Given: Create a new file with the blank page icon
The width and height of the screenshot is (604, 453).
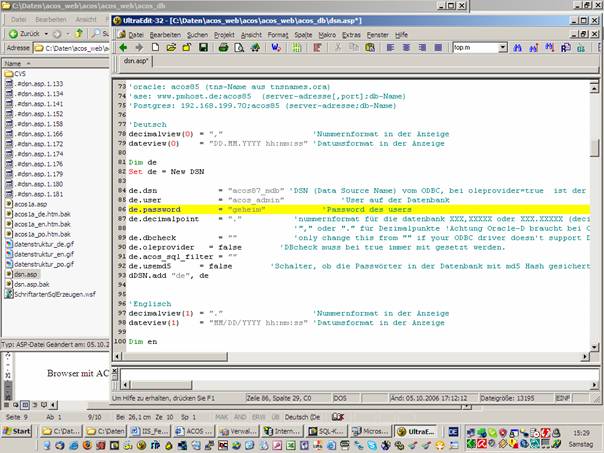Looking at the screenshot, I should (155, 48).
